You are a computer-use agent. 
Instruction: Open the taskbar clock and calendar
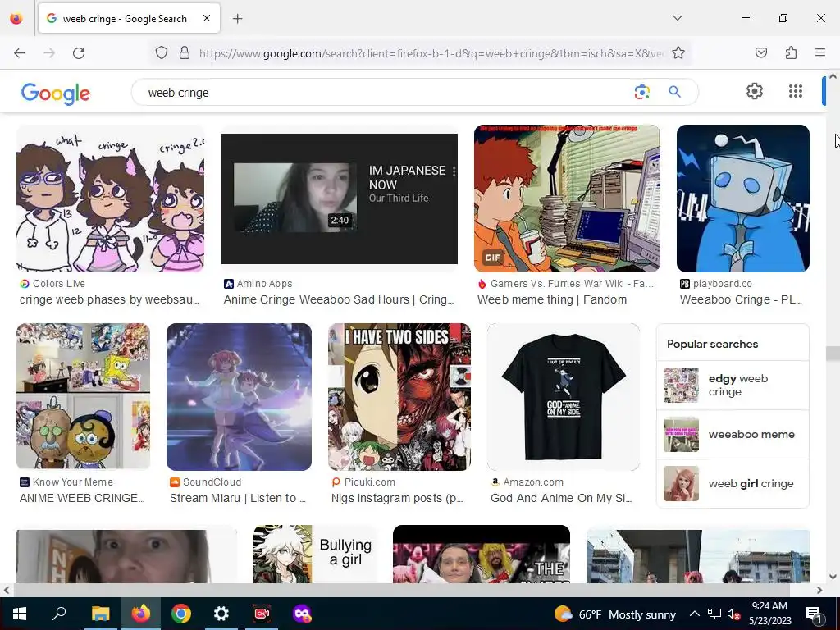769,614
